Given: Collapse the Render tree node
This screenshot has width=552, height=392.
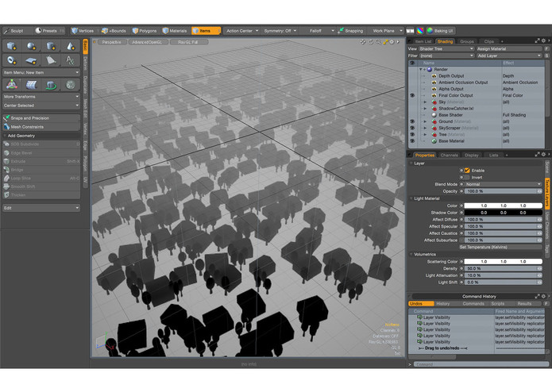Looking at the screenshot, I should tap(421, 70).
